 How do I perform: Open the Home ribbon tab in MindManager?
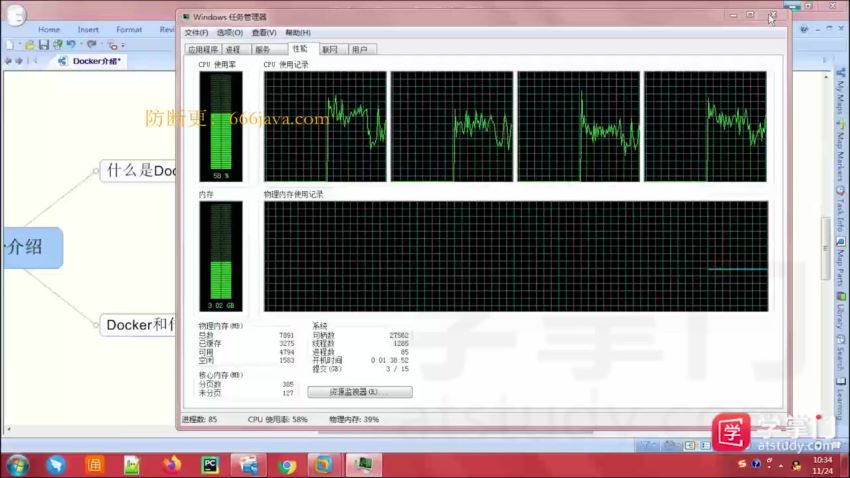point(49,29)
